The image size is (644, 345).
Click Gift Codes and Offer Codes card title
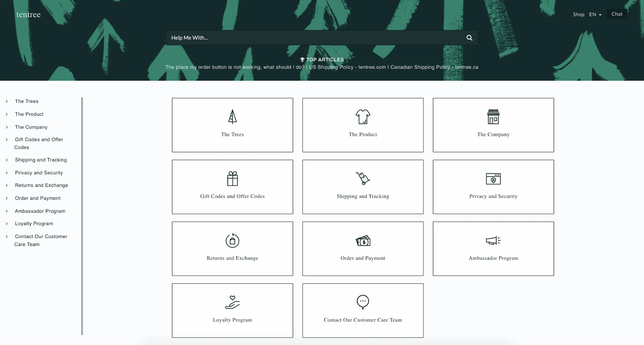tap(232, 196)
